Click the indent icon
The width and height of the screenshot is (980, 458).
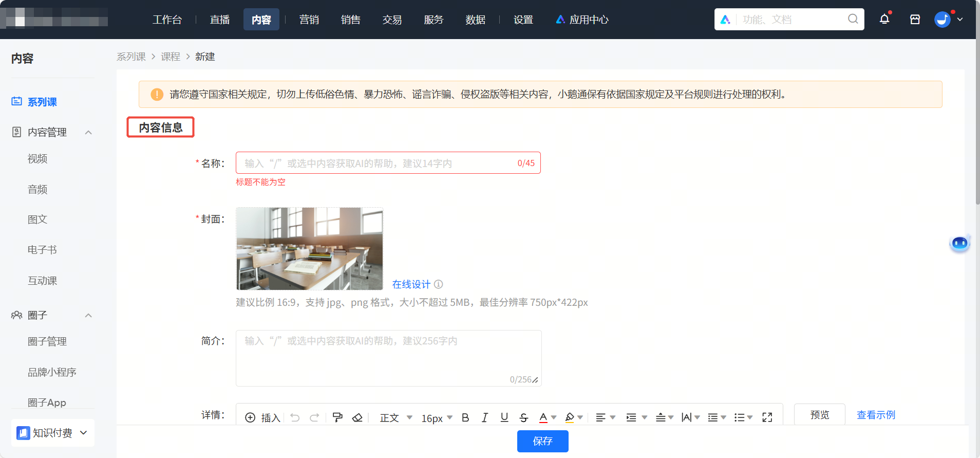631,417
